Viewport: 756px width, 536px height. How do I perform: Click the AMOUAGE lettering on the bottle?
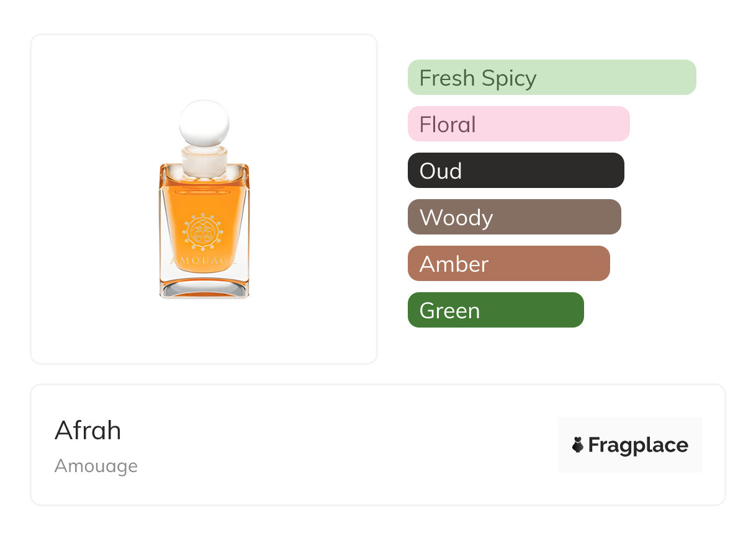[204, 262]
